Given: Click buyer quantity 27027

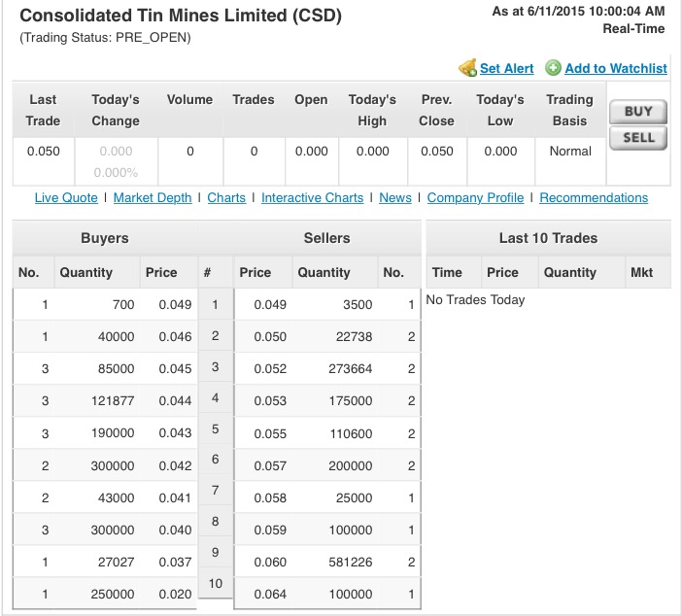Looking at the screenshot, I should [x=116, y=562].
